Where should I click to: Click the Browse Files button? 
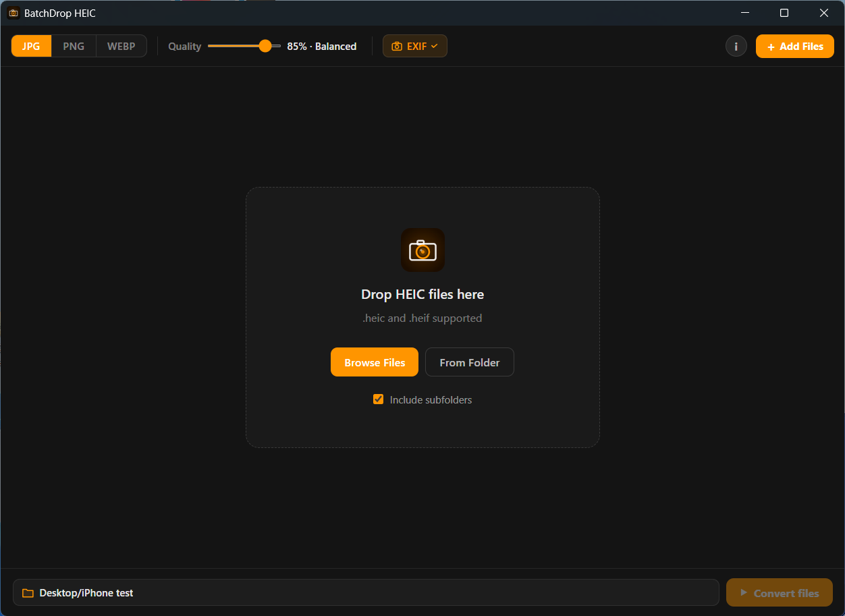click(375, 362)
